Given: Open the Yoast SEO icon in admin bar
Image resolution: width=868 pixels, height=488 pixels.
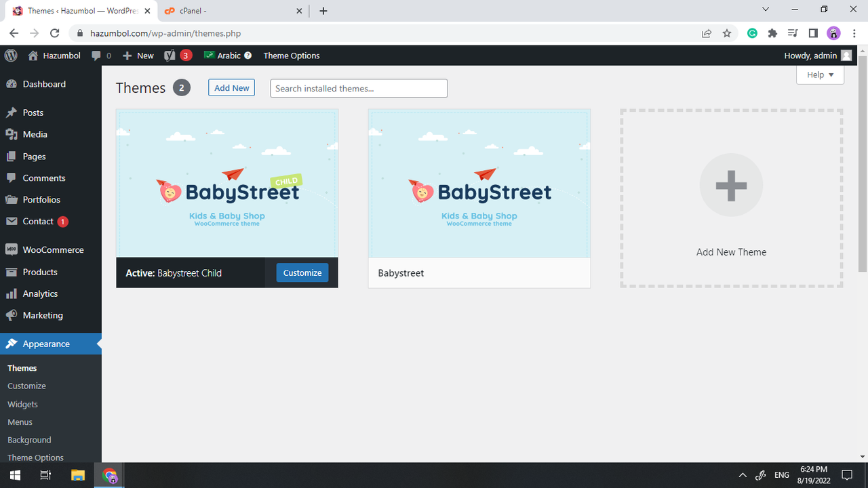Looking at the screenshot, I should click(x=170, y=56).
